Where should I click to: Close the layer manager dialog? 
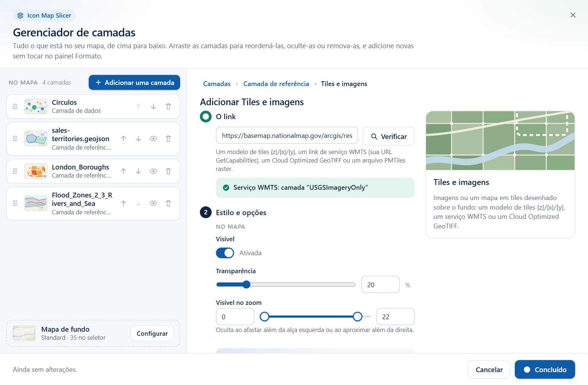[x=573, y=15]
